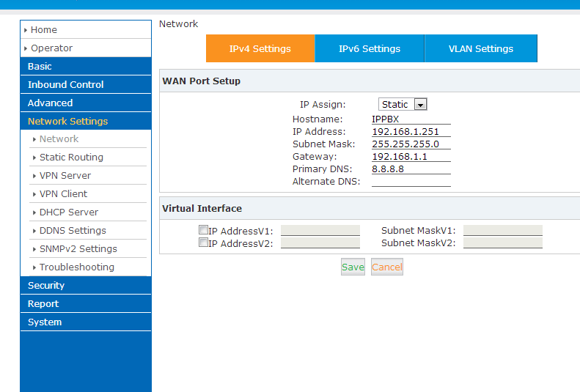This screenshot has width=580, height=392.
Task: Click the Hostname input field
Action: tap(411, 119)
